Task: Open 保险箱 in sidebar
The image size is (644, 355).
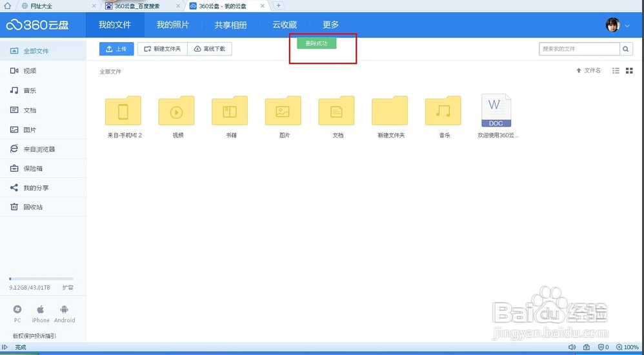Action: [43, 168]
